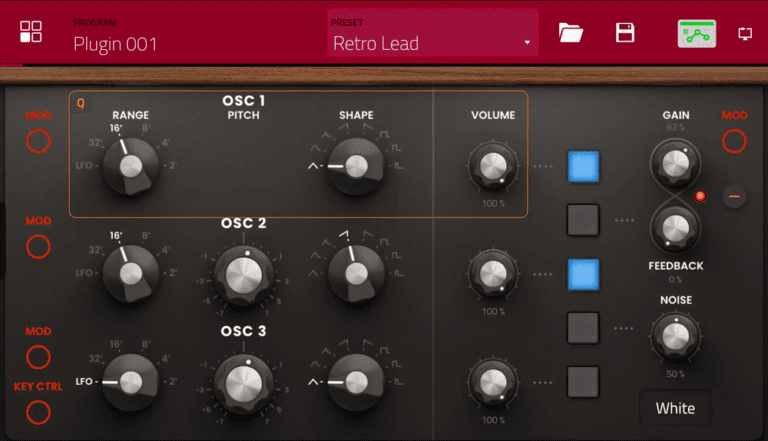Toggle the grey switch beside Noise knob
This screenshot has width=768, height=441.
coord(582,327)
